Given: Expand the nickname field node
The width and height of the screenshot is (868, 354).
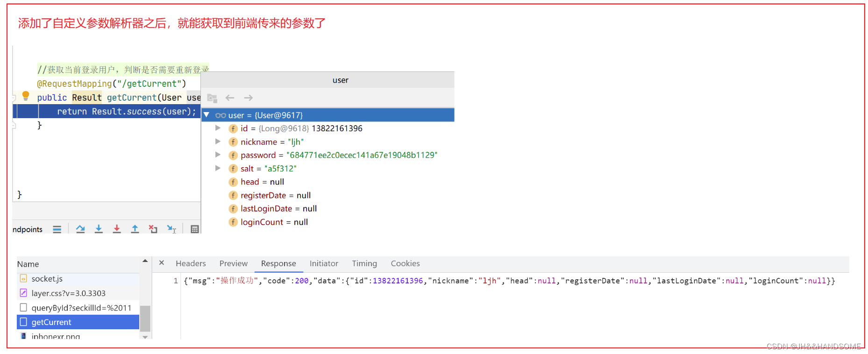Looking at the screenshot, I should [x=218, y=141].
